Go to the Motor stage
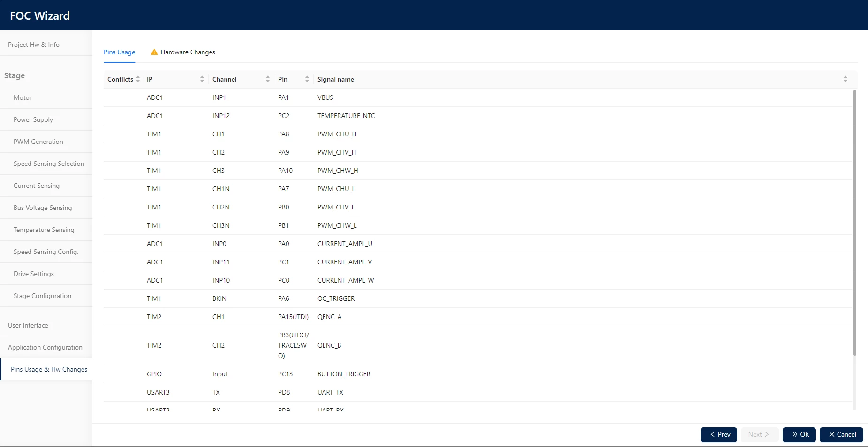 pyautogui.click(x=23, y=97)
